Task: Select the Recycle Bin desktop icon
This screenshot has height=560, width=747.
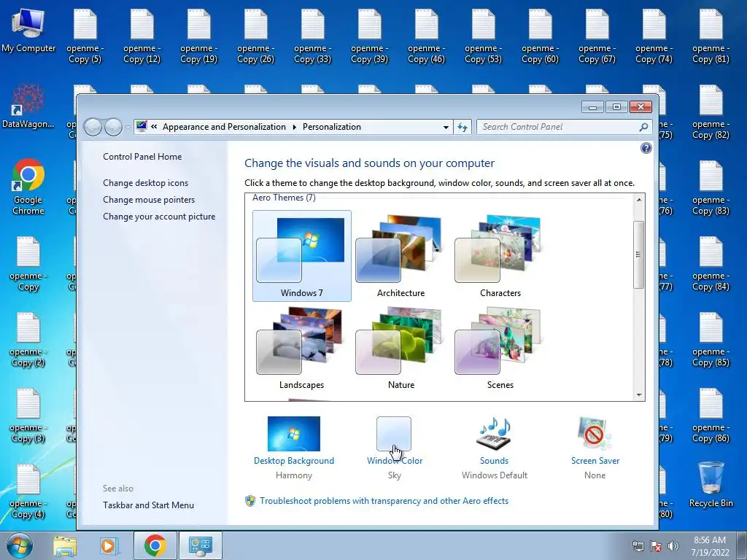Action: pos(711,485)
